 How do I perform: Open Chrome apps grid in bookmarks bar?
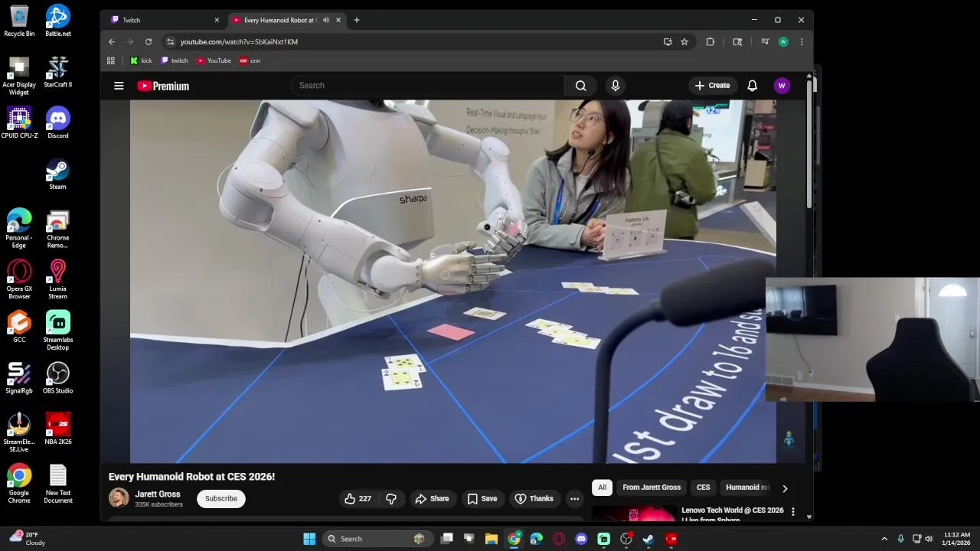click(111, 60)
